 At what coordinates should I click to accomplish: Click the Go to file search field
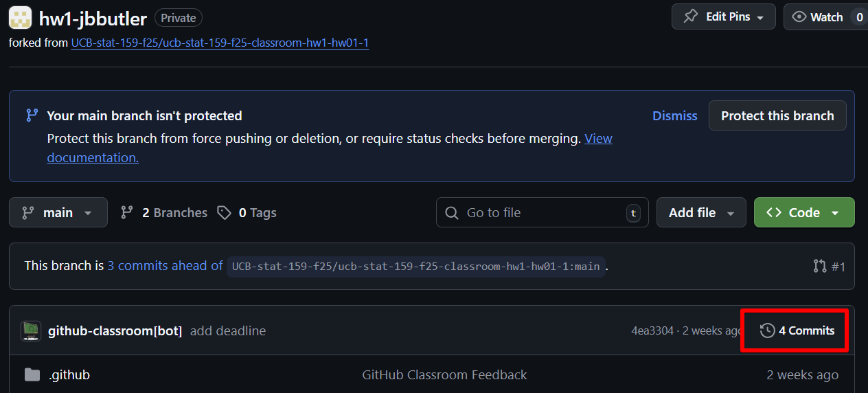pyautogui.click(x=542, y=213)
